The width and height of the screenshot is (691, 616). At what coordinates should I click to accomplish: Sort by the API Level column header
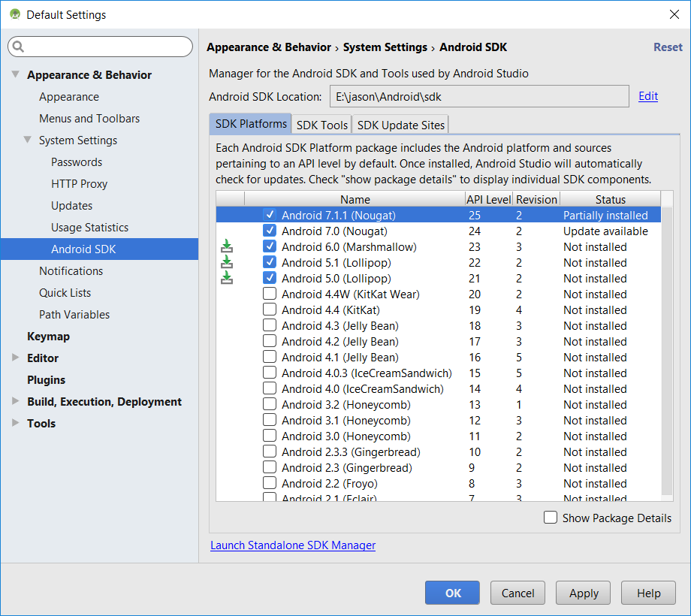(x=489, y=199)
